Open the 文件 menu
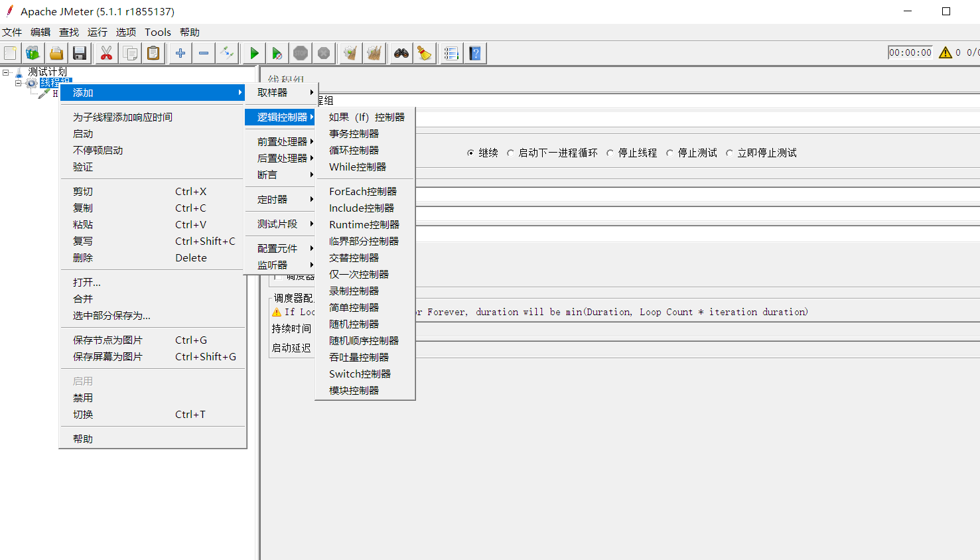The image size is (980, 560). point(12,32)
